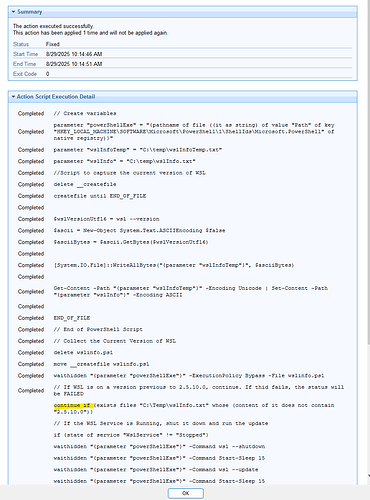Click the '$wslVersionUtf16 = wsl --version' line
The image size is (370, 500).
[106, 219]
